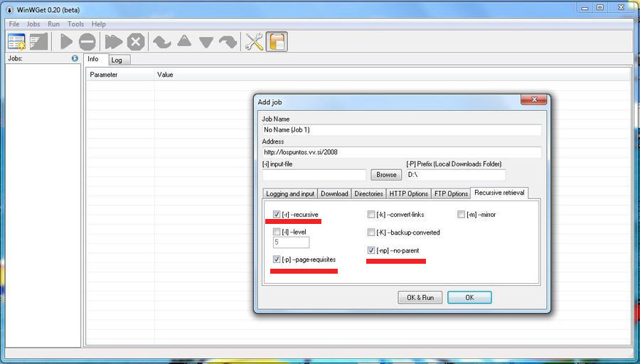640x364 pixels.
Task: Move job down with triangle icon
Action: [206, 43]
